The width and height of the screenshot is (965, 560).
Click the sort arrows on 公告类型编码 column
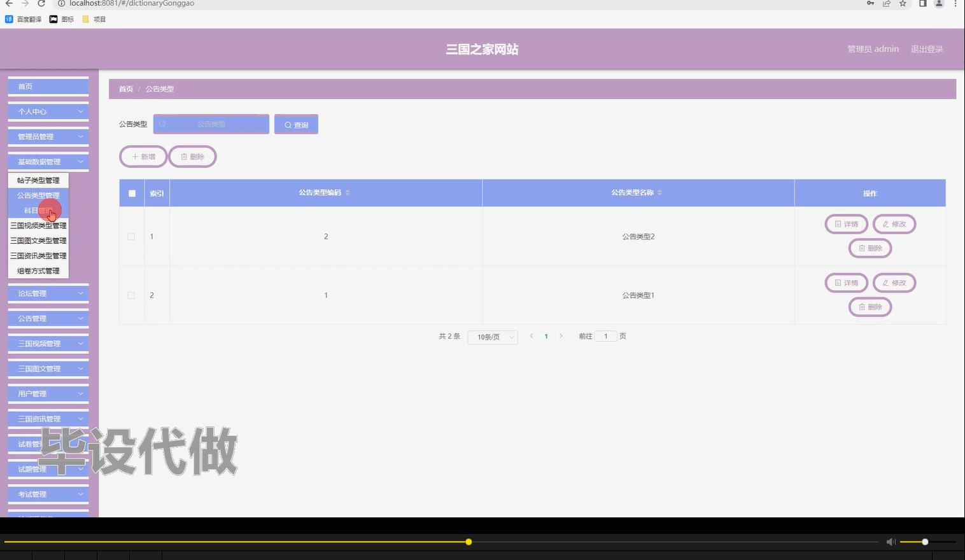pos(348,192)
